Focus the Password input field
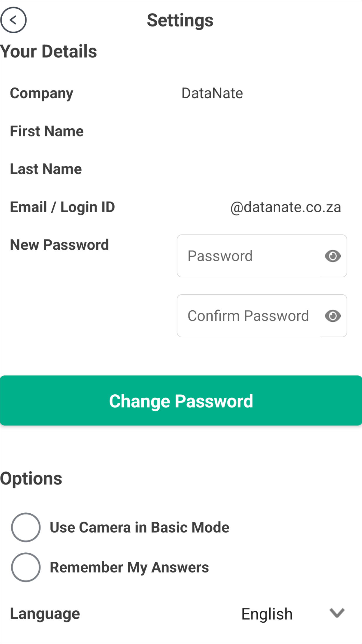Screen dimensions: 362x644 251,256
